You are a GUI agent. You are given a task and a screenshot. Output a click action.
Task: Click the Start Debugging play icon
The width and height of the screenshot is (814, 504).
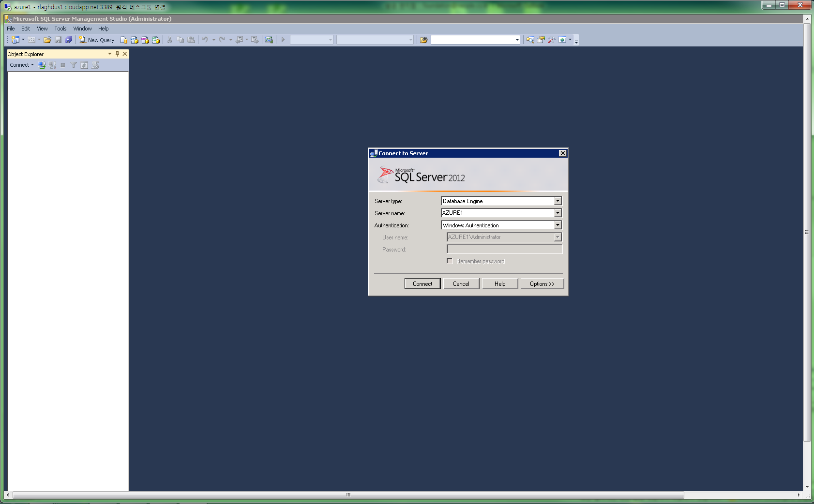(283, 40)
